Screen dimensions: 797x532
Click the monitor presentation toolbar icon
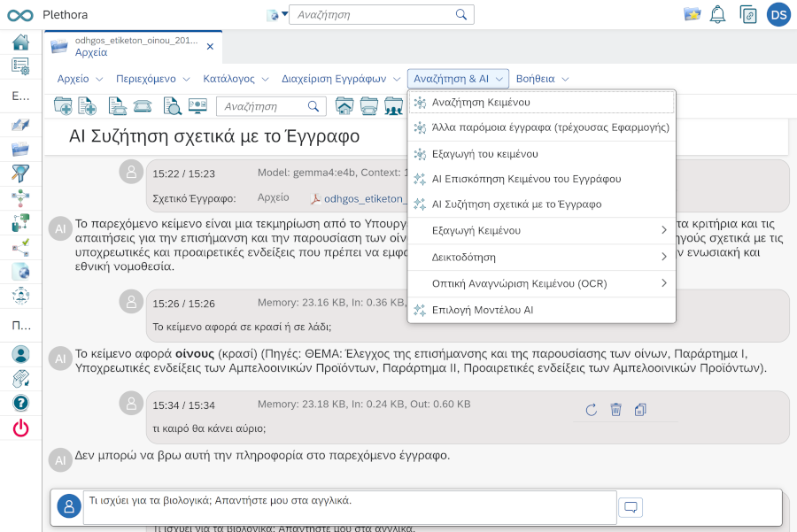(197, 105)
